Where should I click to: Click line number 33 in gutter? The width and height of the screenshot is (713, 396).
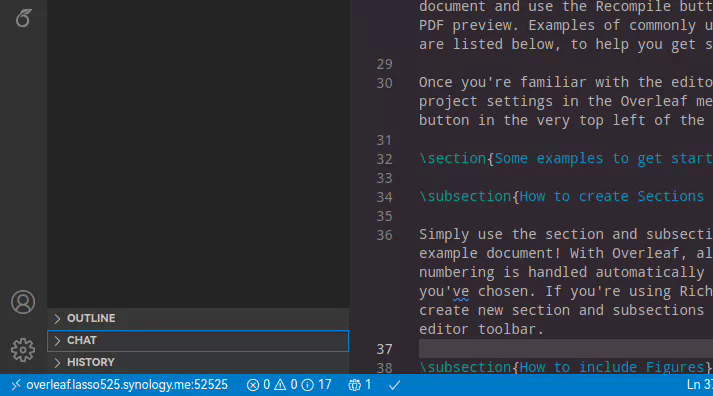point(384,178)
